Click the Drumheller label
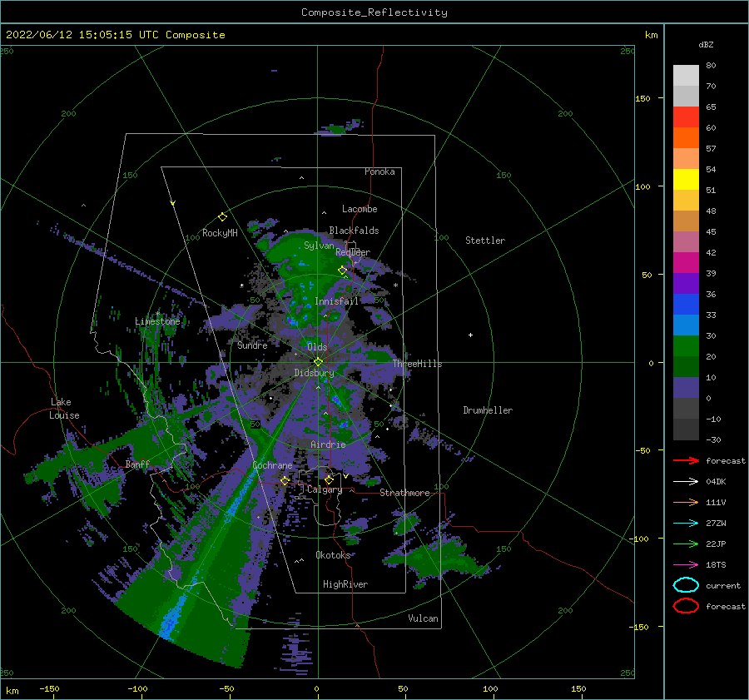The height and width of the screenshot is (700, 749). (488, 410)
